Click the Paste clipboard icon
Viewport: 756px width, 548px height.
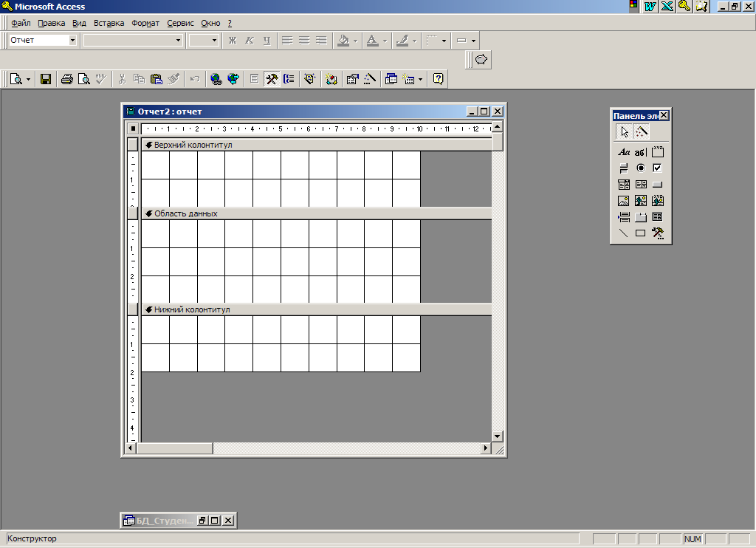coord(157,79)
